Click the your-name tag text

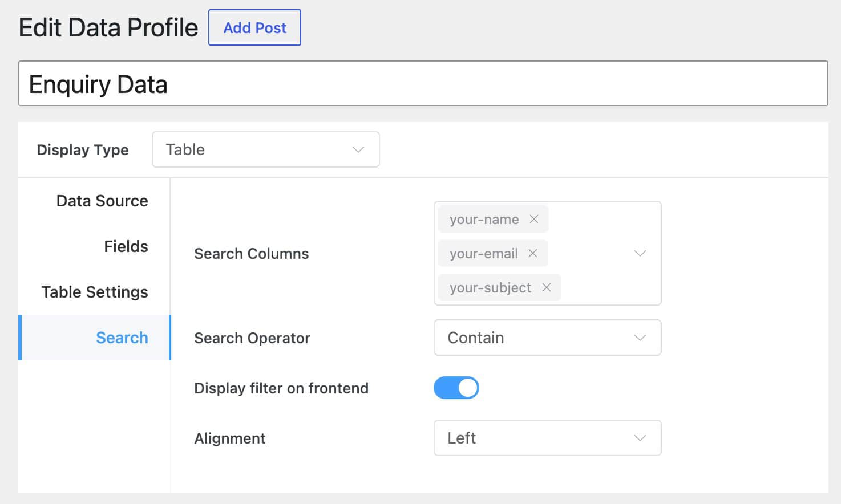(484, 220)
